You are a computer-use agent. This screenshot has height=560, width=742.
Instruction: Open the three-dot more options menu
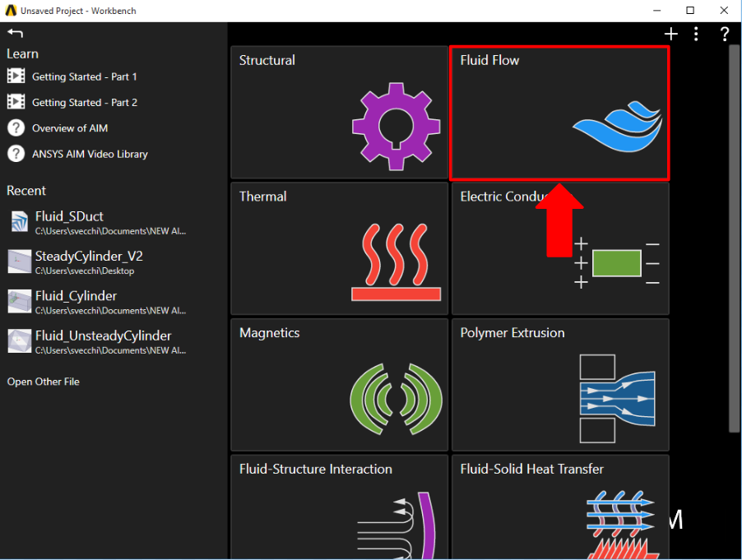point(696,34)
